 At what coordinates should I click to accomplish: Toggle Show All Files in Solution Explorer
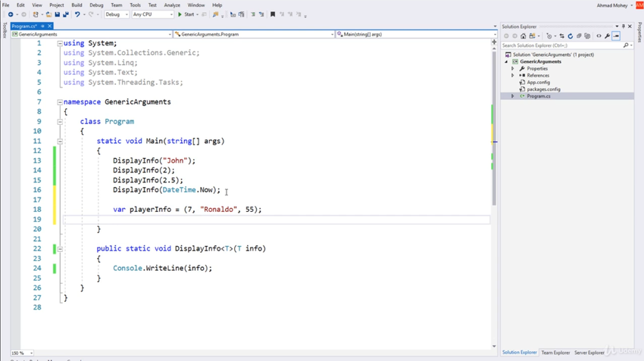pos(587,36)
